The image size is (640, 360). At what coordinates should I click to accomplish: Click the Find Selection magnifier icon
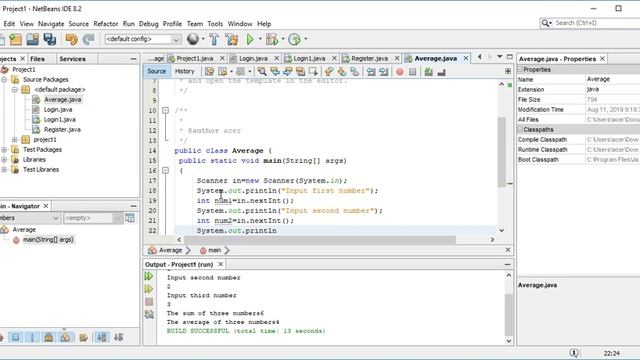[x=262, y=71]
